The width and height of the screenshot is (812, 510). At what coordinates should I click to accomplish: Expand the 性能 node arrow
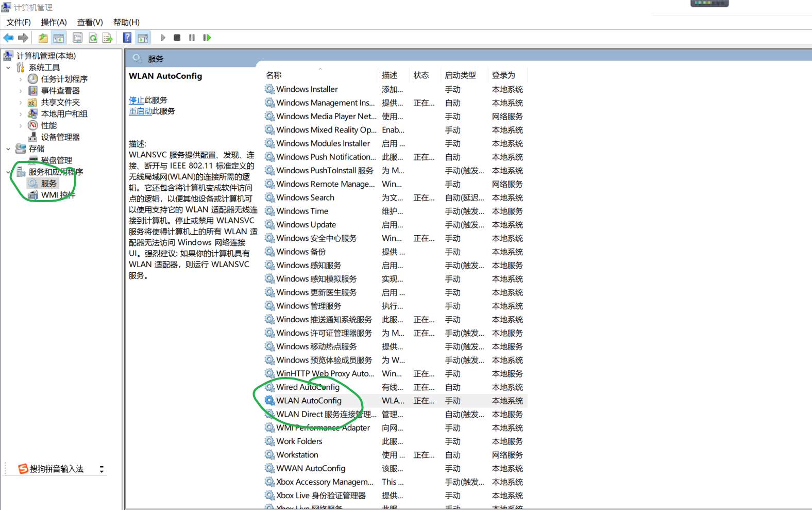tap(21, 125)
